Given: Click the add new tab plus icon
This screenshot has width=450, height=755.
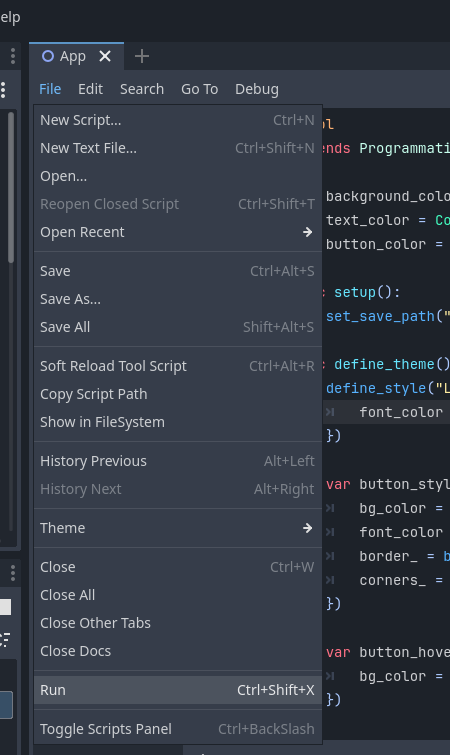Looking at the screenshot, I should (x=141, y=56).
